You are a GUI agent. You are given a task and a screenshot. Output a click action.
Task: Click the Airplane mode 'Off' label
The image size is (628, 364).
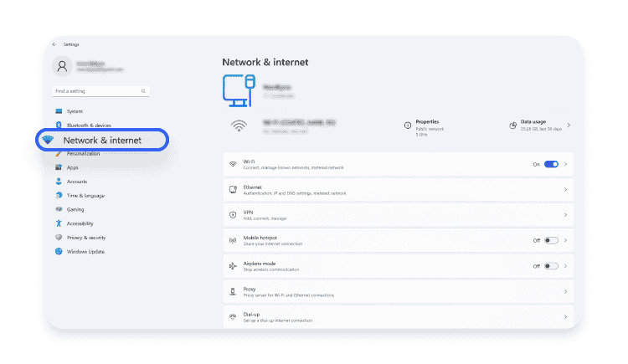point(536,266)
